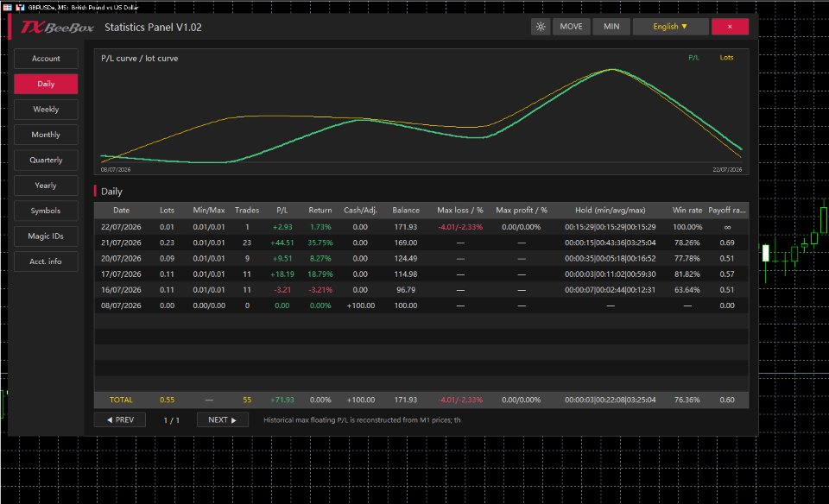Click the Statistics Panel V1.02 title

pyautogui.click(x=154, y=28)
